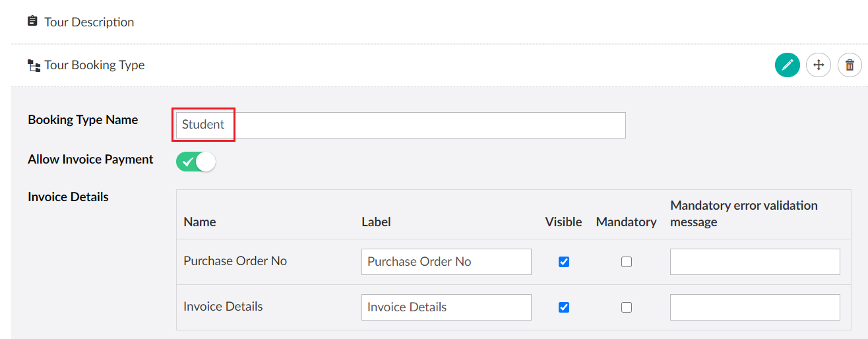Edit the Invoice Details label field
The width and height of the screenshot is (868, 339).
pos(446,307)
